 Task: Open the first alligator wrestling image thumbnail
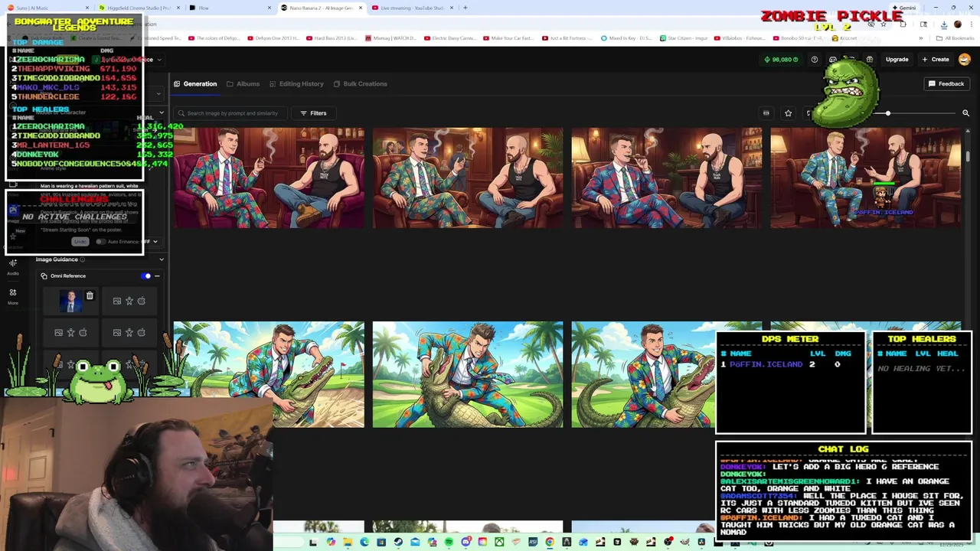pyautogui.click(x=269, y=374)
